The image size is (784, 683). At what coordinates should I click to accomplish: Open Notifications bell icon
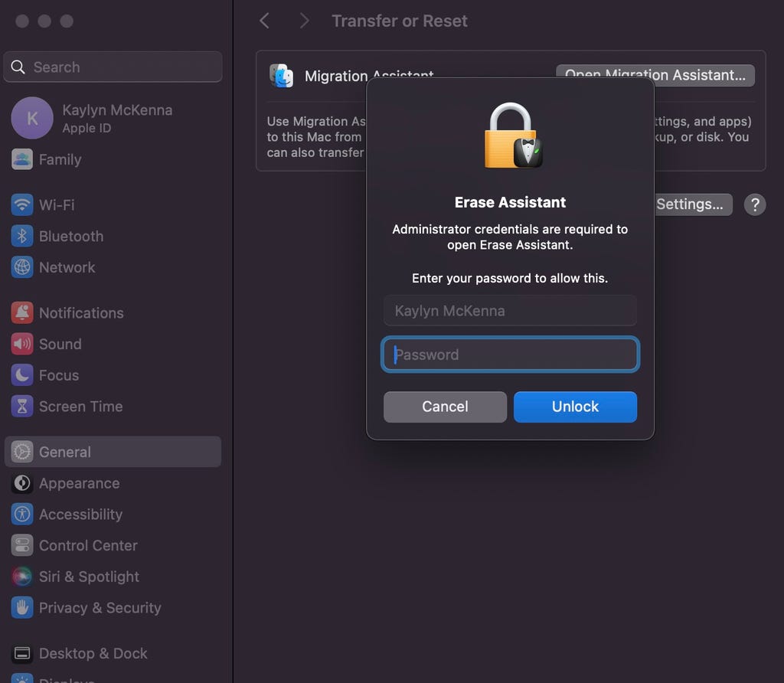point(22,312)
